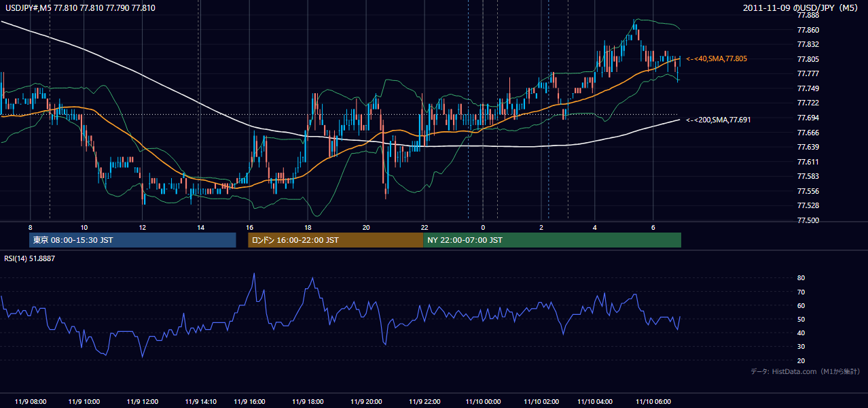Click price axis label 77.556
The height and width of the screenshot is (408, 868).
tap(808, 191)
